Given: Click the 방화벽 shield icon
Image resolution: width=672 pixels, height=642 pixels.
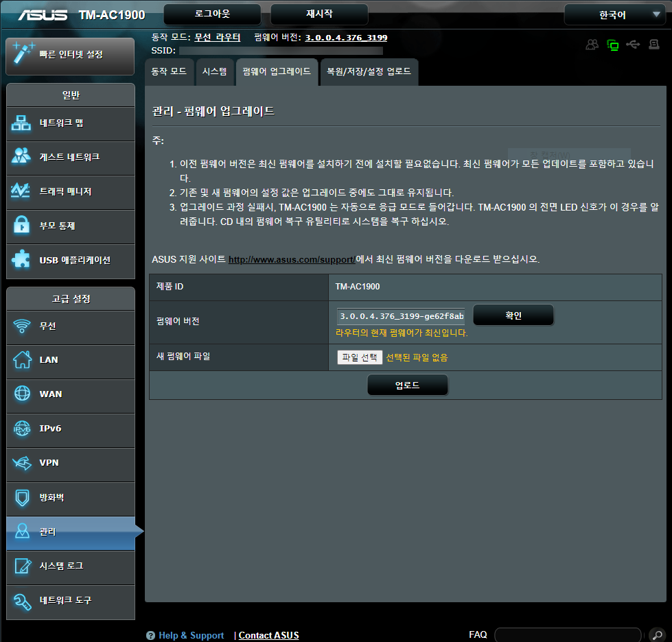Looking at the screenshot, I should (x=22, y=498).
